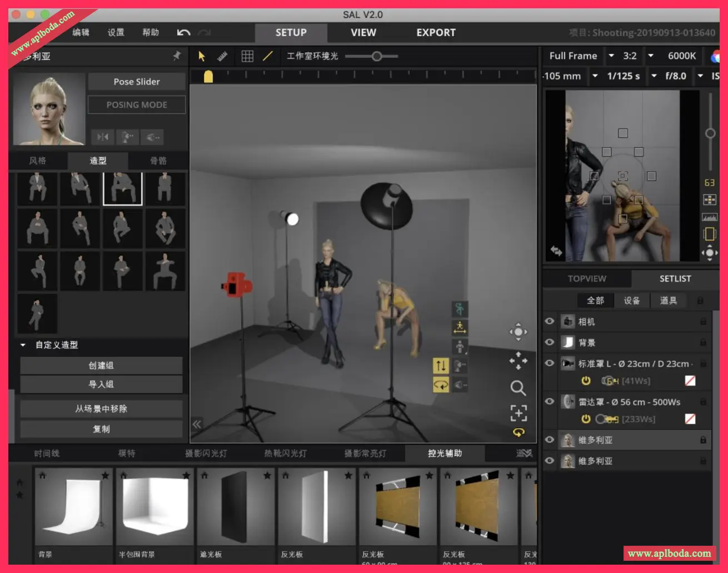
Task: Collapse the 自定义造型 section
Action: tap(23, 345)
